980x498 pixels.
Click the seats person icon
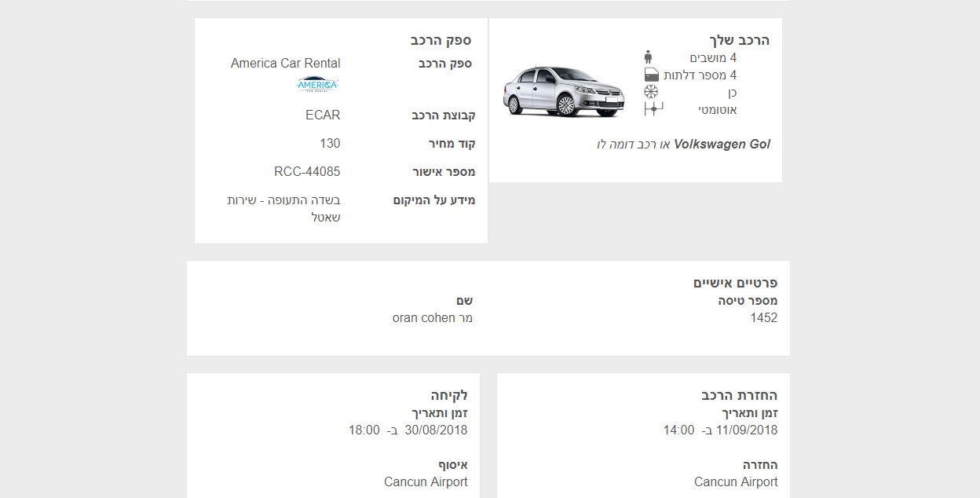pyautogui.click(x=648, y=57)
